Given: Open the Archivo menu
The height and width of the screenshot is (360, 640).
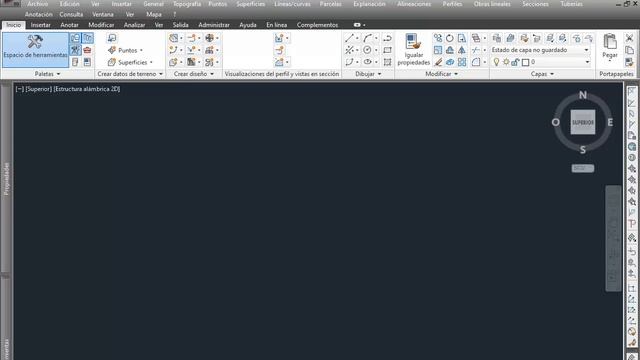Looking at the screenshot, I should tap(38, 4).
